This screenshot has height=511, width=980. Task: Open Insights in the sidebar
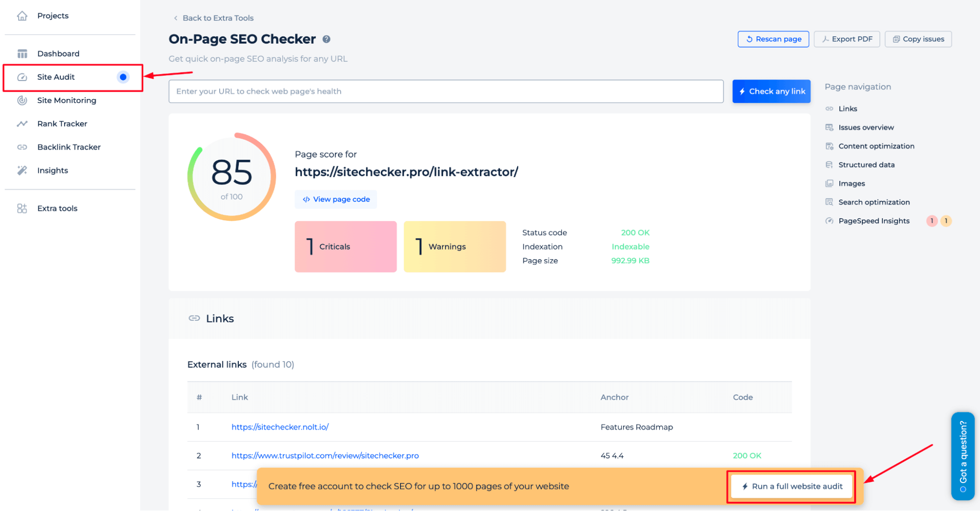[53, 171]
